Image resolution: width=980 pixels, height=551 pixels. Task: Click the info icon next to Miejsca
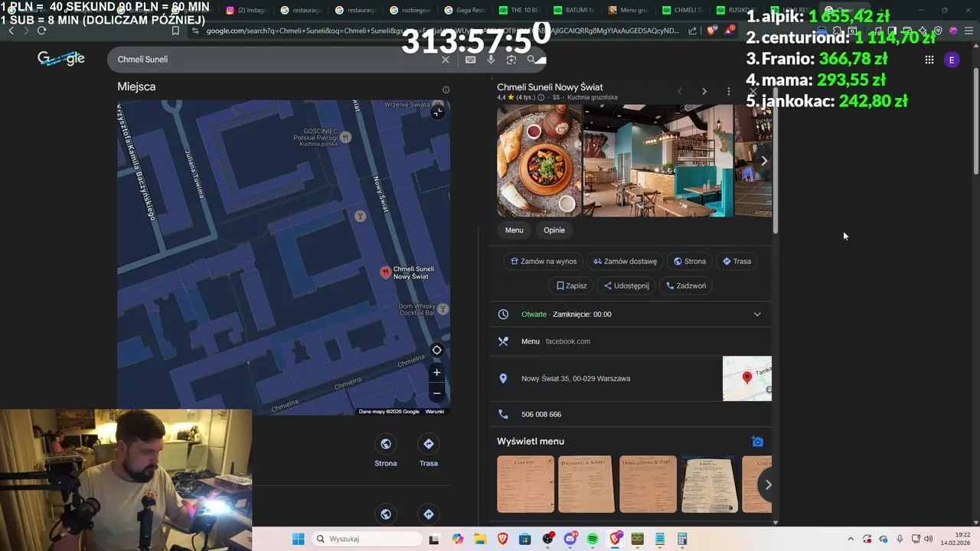446,90
